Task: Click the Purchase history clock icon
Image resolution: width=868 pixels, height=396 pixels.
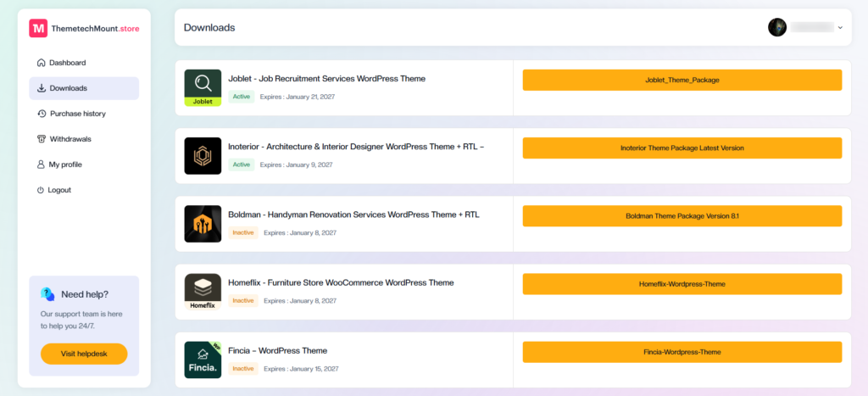Action: pos(42,114)
